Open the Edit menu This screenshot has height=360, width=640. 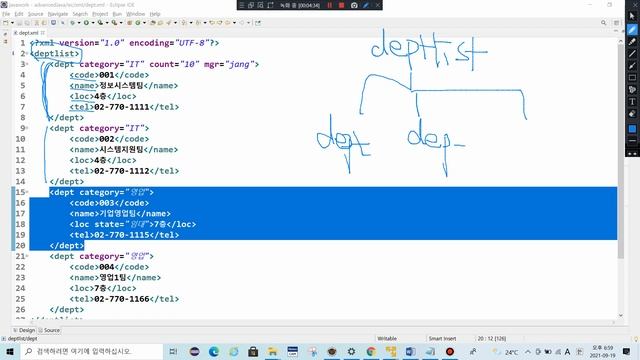(19, 14)
